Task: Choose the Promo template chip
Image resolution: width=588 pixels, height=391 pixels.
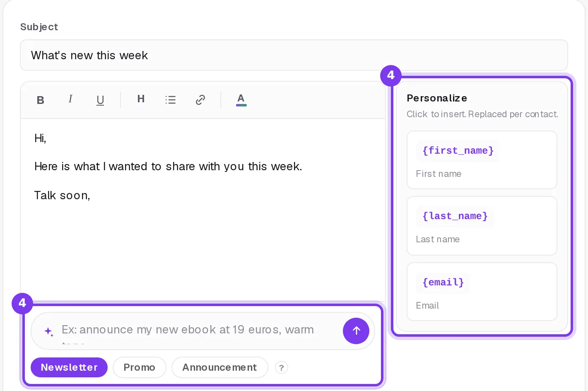Action: [139, 367]
